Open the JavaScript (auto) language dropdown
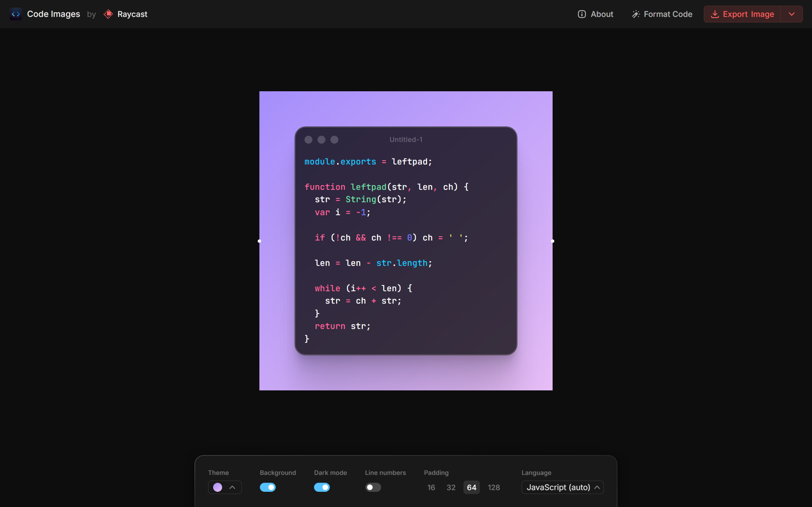The height and width of the screenshot is (507, 812). pos(562,487)
